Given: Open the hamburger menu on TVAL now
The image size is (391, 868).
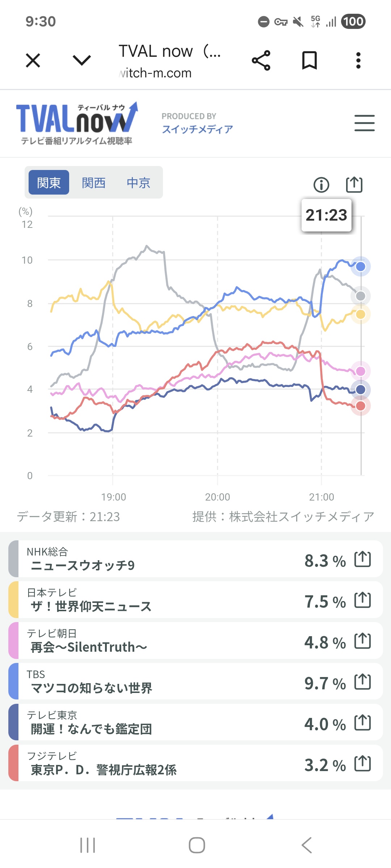Looking at the screenshot, I should click(364, 123).
